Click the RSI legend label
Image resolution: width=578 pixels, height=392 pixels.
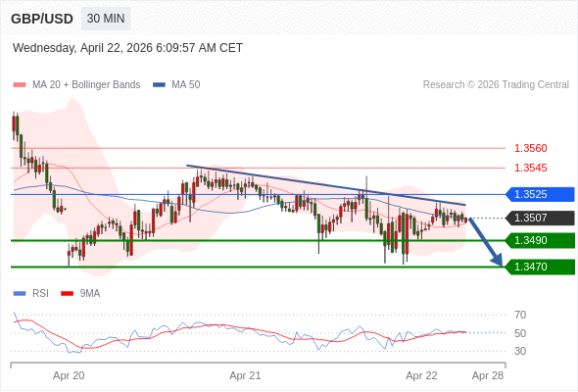pyautogui.click(x=40, y=294)
